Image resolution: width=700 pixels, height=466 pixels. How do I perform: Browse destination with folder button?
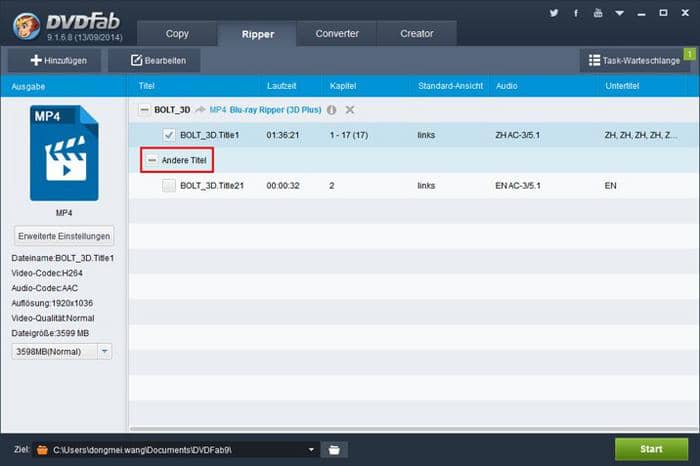click(x=334, y=450)
